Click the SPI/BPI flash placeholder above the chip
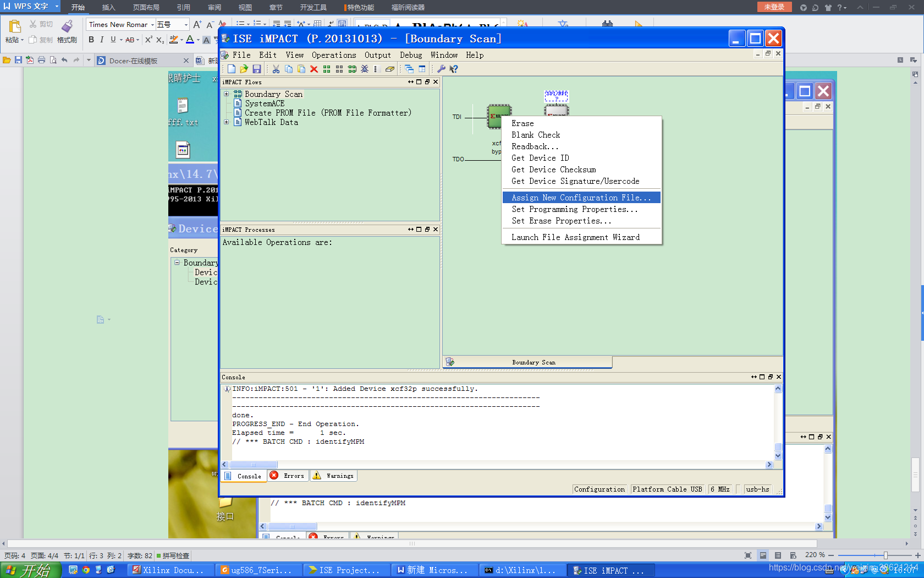 coord(556,96)
